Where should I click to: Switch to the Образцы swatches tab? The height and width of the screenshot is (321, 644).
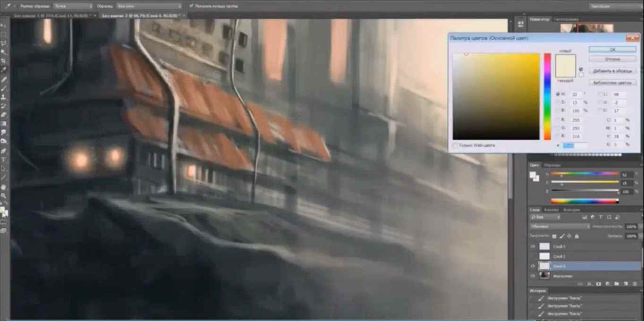tap(552, 165)
